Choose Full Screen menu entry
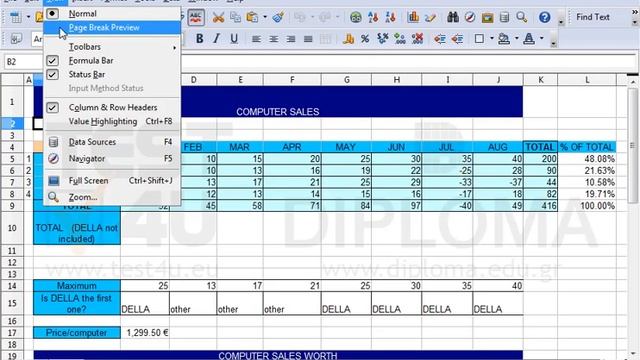This screenshot has width=640, height=360. pos(112,180)
